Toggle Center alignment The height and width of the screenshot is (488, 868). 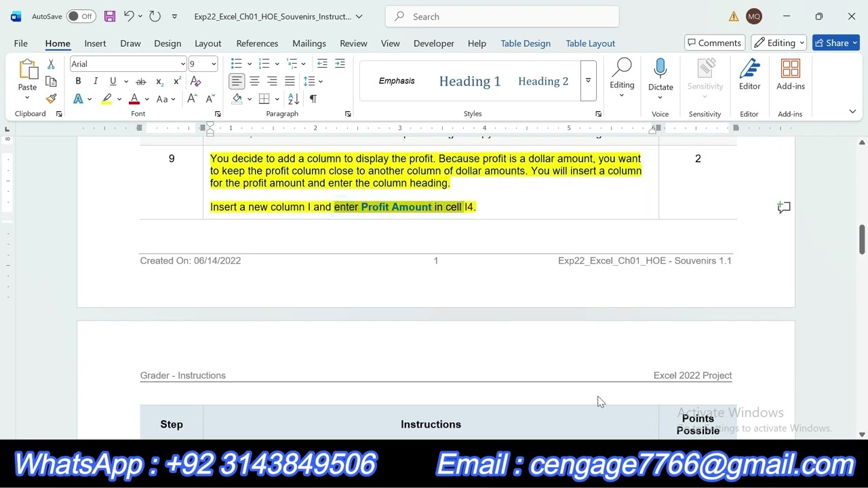tap(254, 81)
